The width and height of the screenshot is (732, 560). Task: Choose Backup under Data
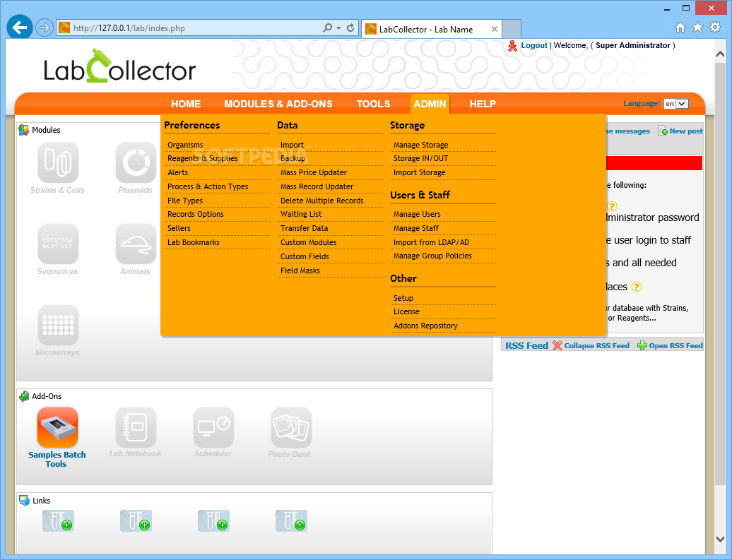pyautogui.click(x=293, y=159)
